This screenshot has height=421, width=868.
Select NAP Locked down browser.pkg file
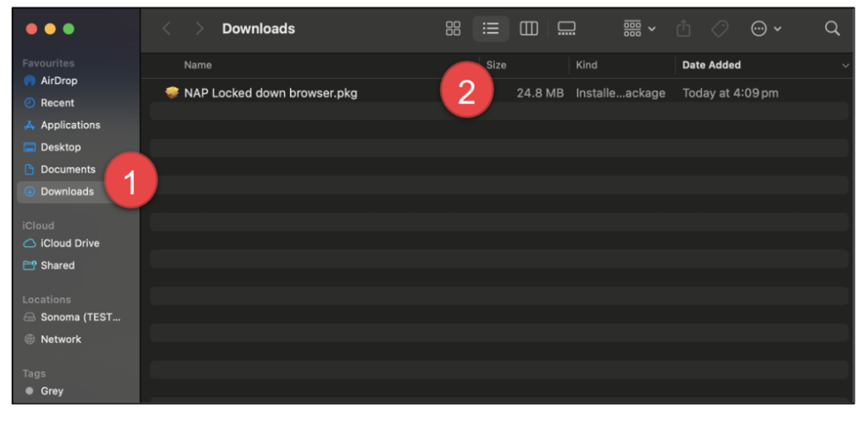click(270, 93)
